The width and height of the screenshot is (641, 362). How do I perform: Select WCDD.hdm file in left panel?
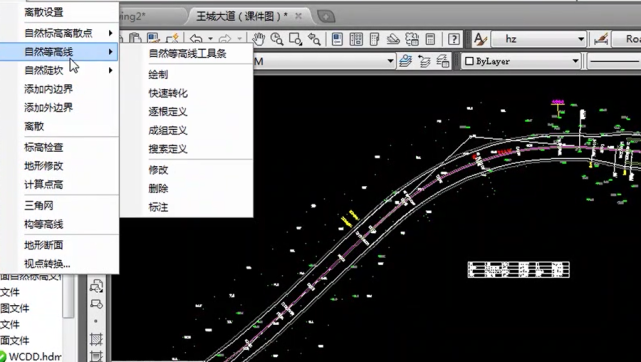click(x=35, y=356)
